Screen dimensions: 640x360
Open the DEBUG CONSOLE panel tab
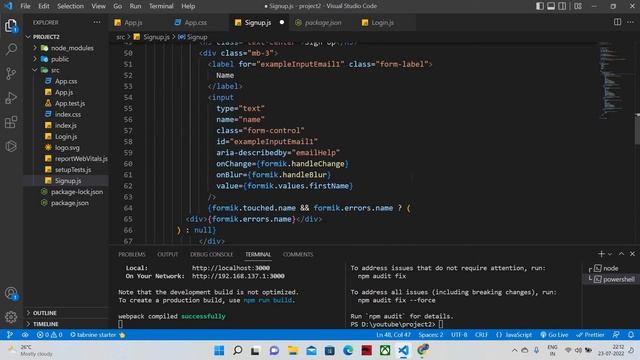coord(211,254)
